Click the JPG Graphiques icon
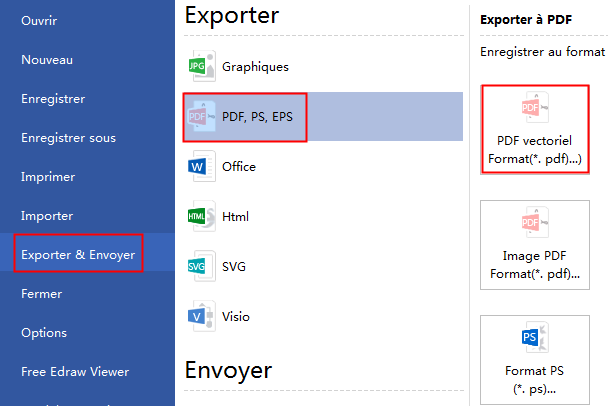 click(x=202, y=67)
